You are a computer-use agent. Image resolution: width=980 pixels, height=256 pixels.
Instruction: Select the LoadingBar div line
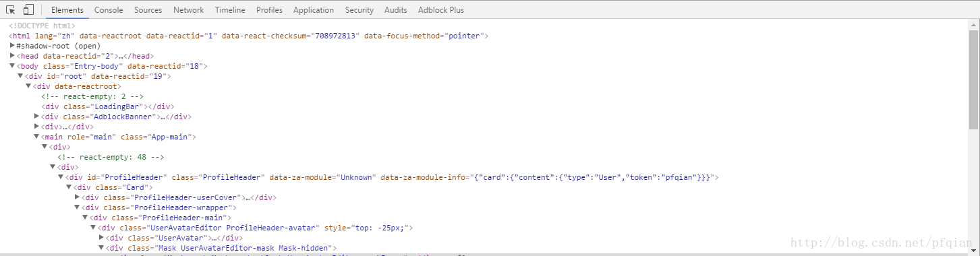(x=108, y=106)
